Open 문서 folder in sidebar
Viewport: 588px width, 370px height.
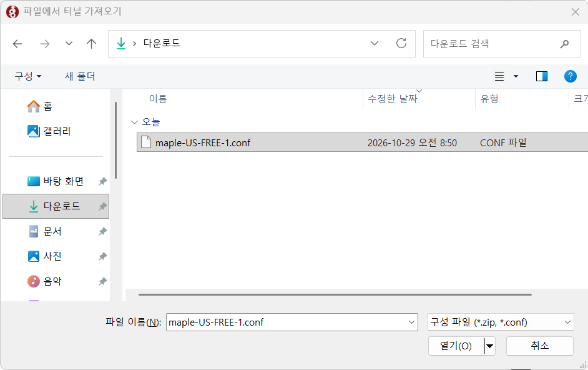pyautogui.click(x=45, y=231)
